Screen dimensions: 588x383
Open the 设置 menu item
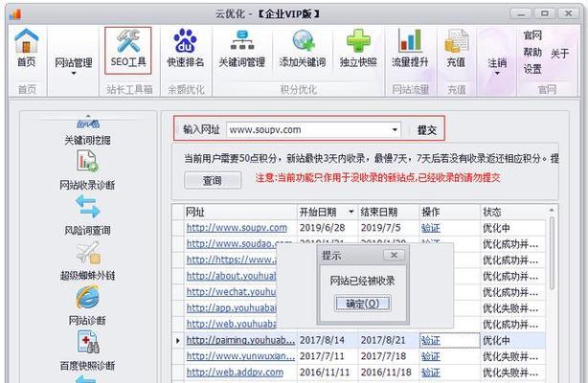pyautogui.click(x=532, y=69)
